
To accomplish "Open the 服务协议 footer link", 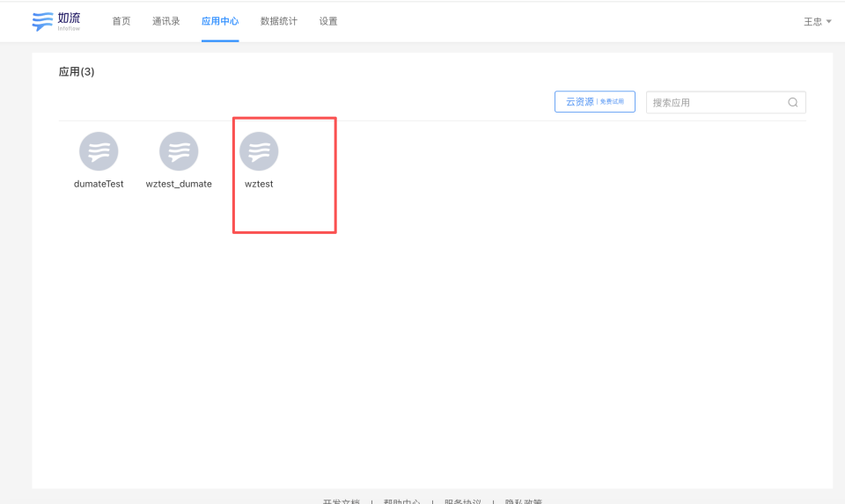I will [463, 501].
